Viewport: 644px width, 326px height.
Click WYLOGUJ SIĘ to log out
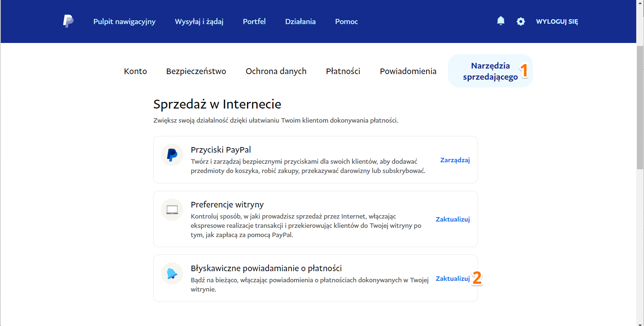(x=557, y=21)
